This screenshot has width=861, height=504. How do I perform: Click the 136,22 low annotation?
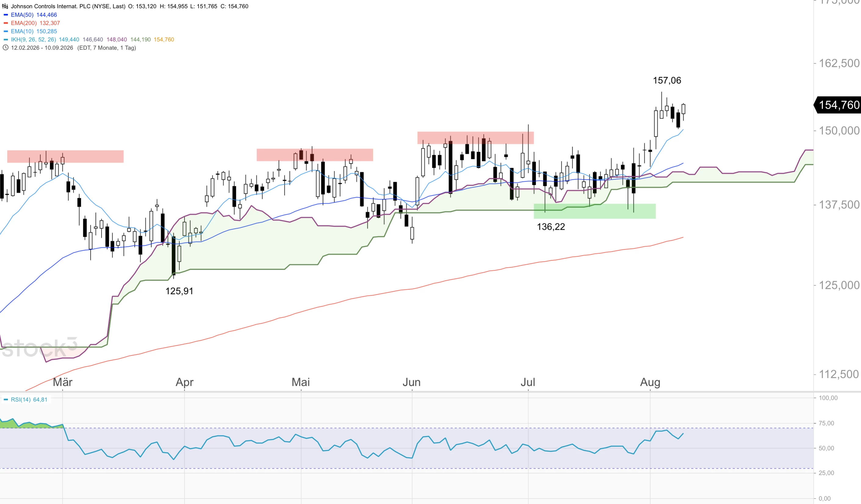[x=551, y=227]
